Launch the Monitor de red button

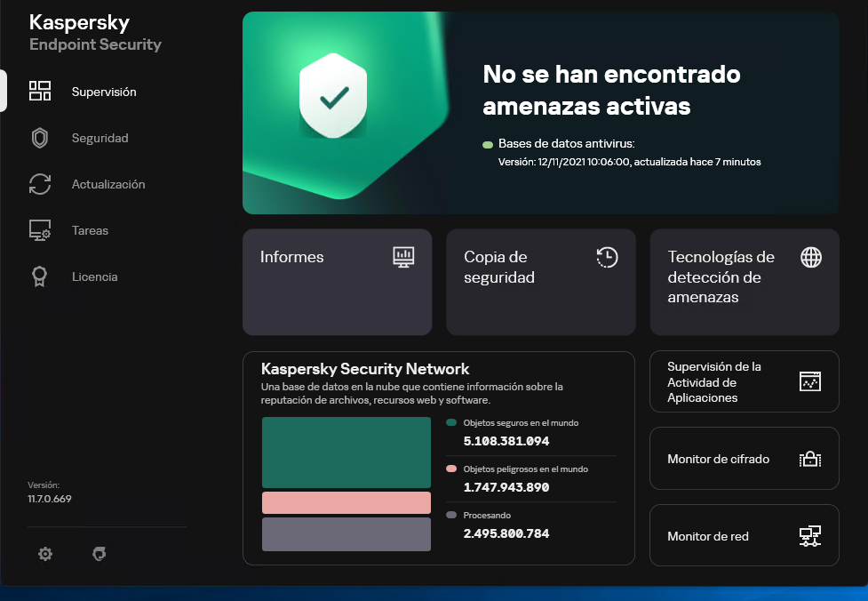click(x=745, y=536)
